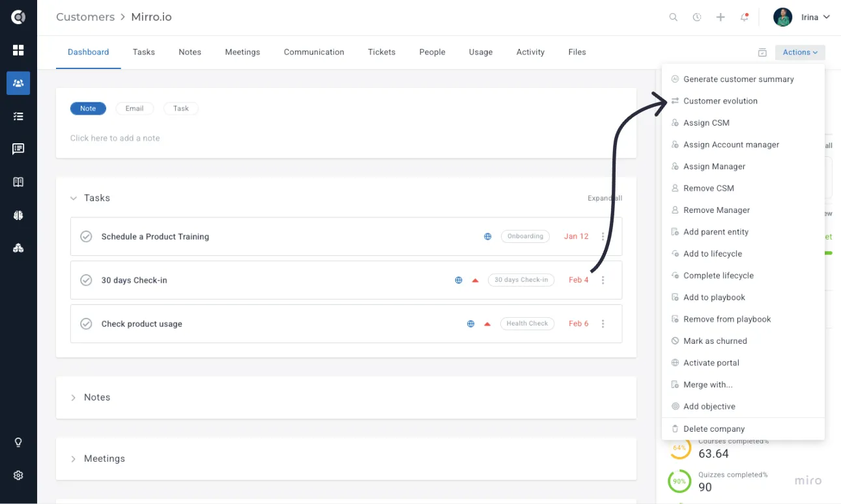The height and width of the screenshot is (504, 841).
Task: Switch to the Activity tab
Action: click(x=530, y=52)
